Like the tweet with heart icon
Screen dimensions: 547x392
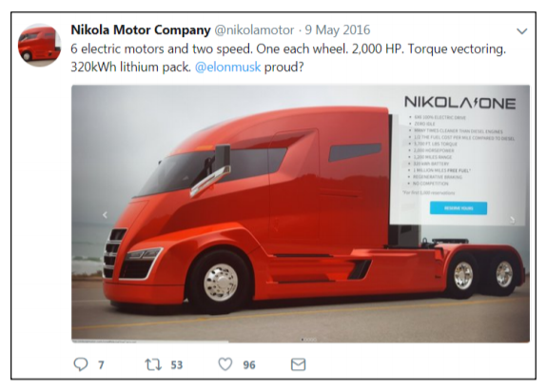click(x=225, y=364)
